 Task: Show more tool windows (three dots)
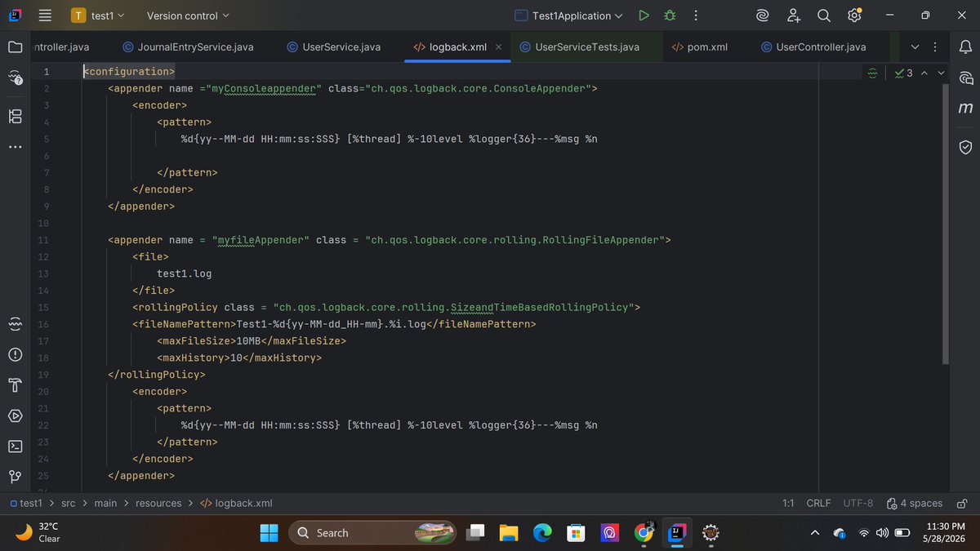coord(15,147)
